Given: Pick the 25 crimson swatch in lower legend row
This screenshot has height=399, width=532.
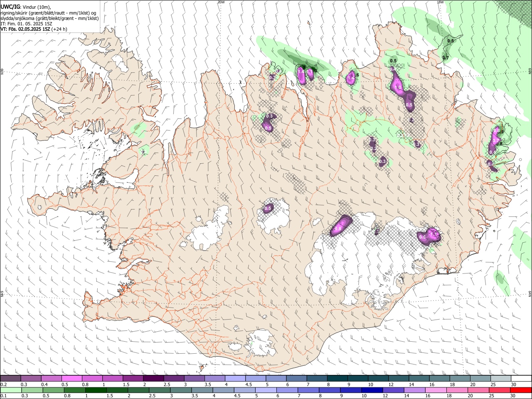Looking at the screenshot, I should [499, 390].
